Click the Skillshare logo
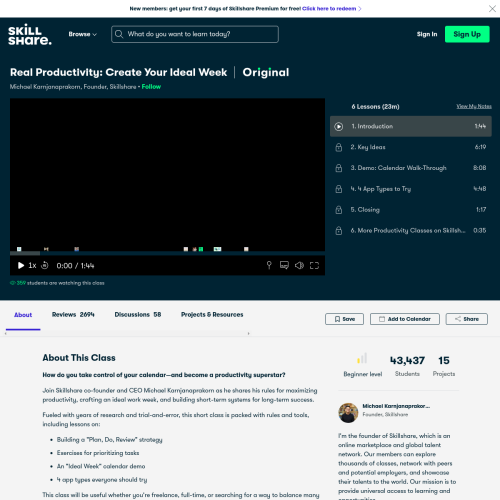This screenshot has height=500, width=500. 30,34
